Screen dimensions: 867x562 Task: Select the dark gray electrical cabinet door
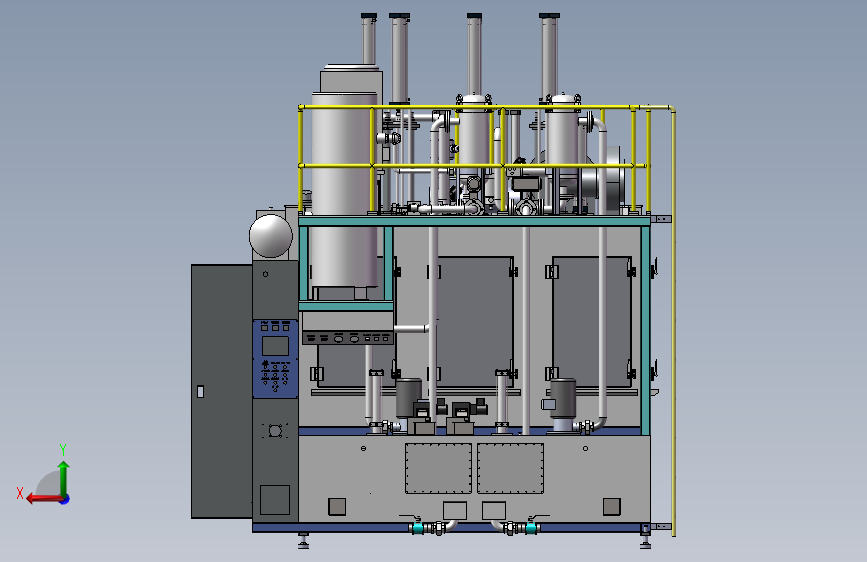coord(222,391)
